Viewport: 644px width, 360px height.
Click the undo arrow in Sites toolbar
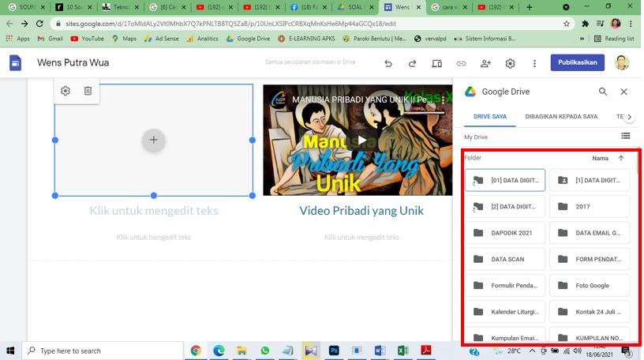(388, 64)
